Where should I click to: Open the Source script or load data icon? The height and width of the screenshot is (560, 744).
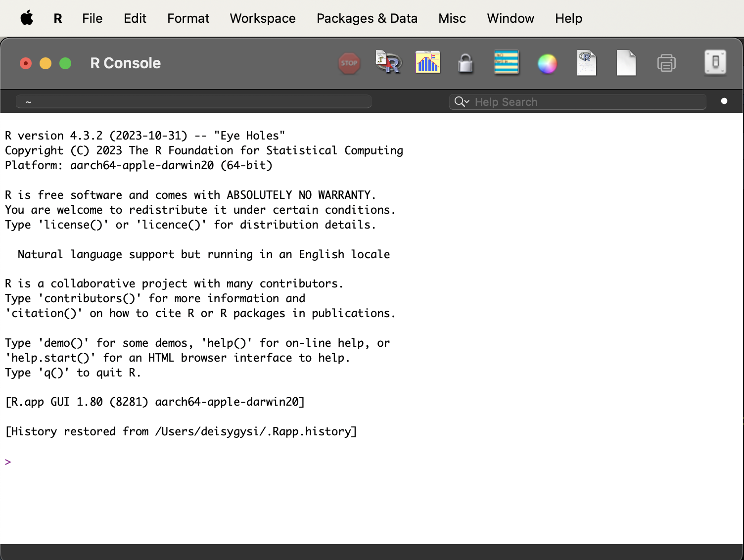388,63
